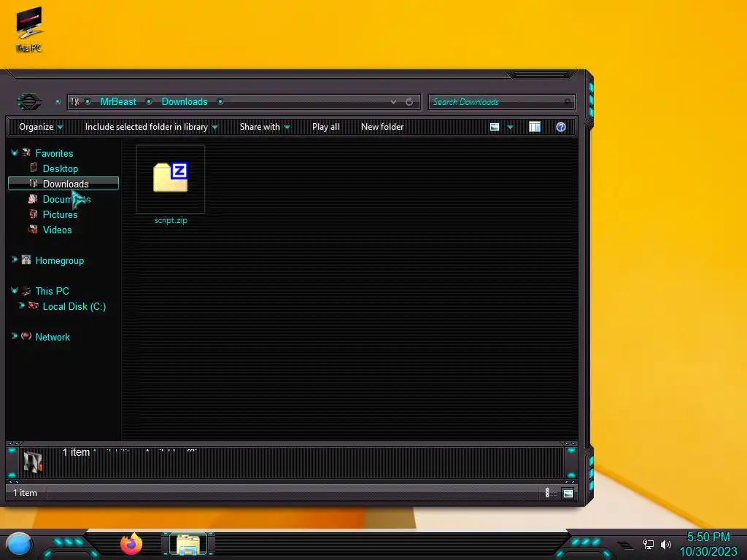The height and width of the screenshot is (560, 747).
Task: Click the Pictures folder icon
Action: pyautogui.click(x=33, y=214)
